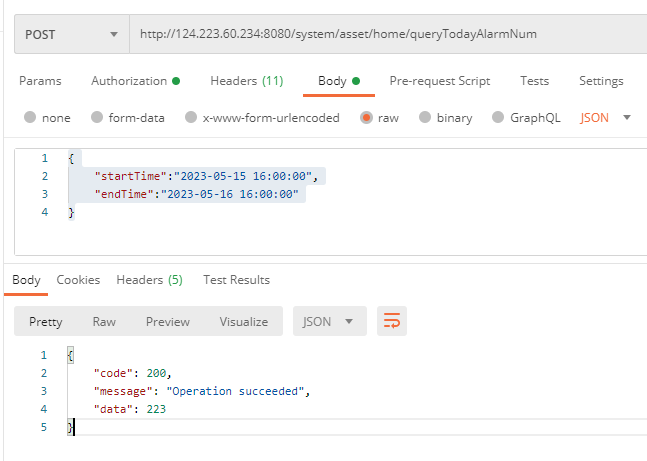Switch response view to Raw
This screenshot has width=647, height=461.
[104, 321]
